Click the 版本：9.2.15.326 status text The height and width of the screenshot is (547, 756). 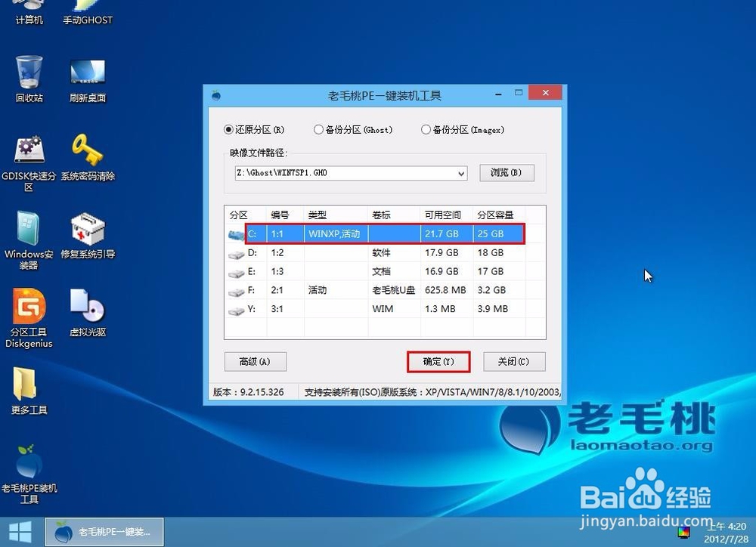[x=248, y=392]
